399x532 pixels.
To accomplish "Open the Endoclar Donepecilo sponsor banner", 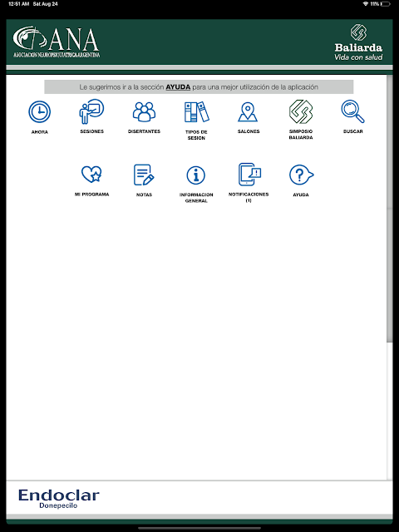I will tap(59, 499).
